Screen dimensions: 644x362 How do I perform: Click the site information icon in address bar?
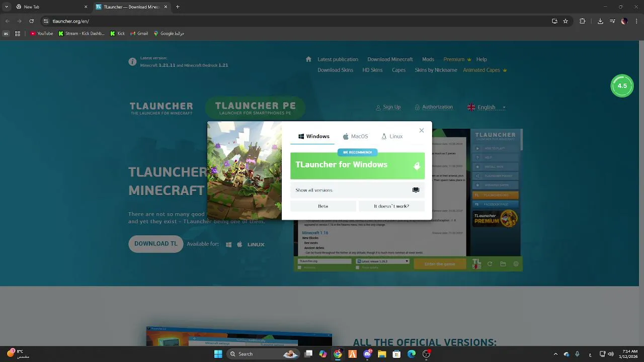(x=46, y=21)
